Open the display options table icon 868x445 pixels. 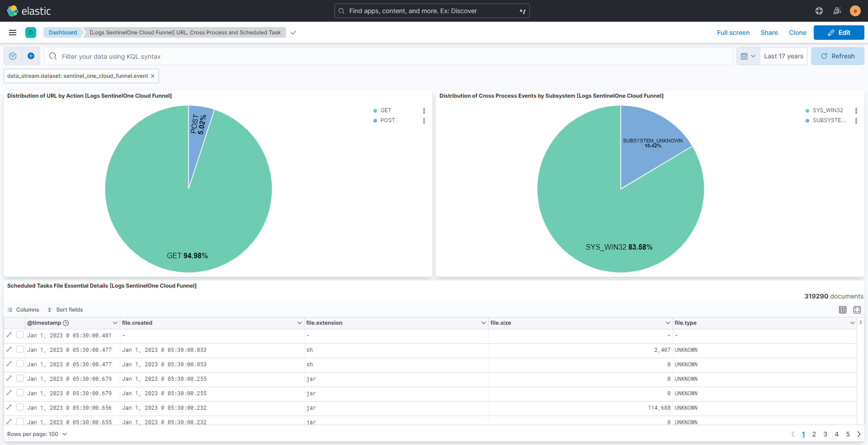pyautogui.click(x=843, y=310)
